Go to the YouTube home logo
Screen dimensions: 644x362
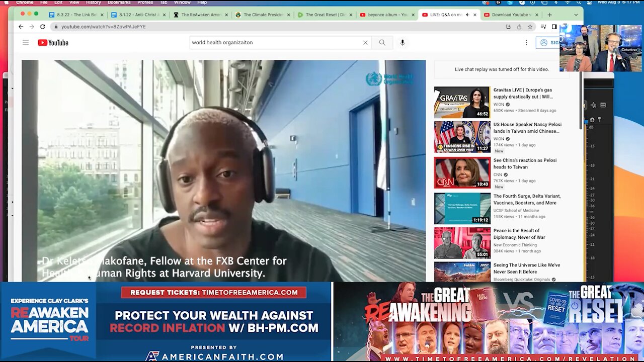53,43
